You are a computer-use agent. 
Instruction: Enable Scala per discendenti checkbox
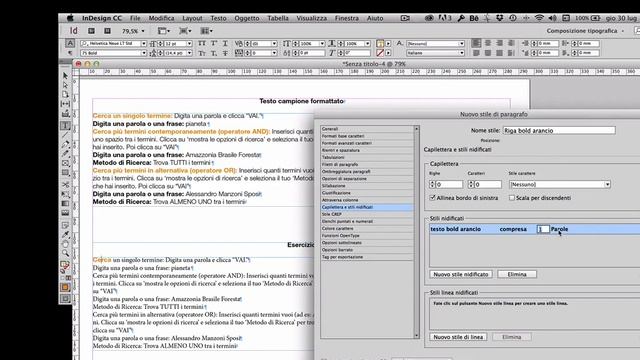(x=512, y=198)
